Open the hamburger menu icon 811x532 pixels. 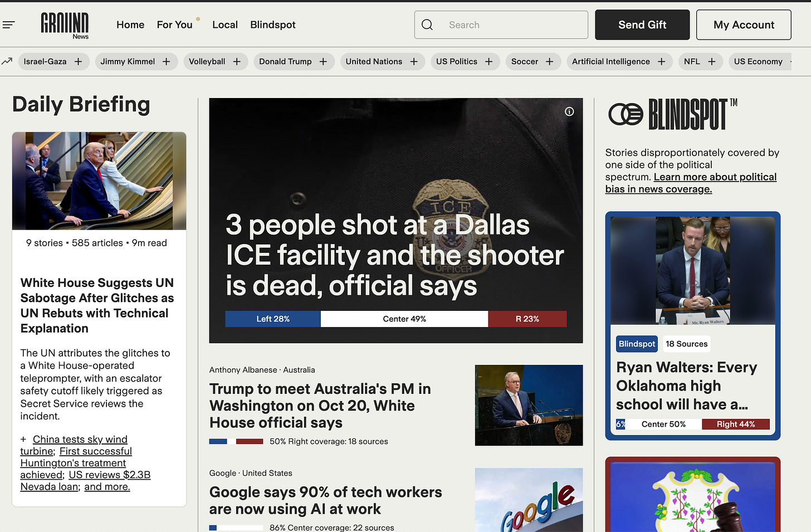coord(8,25)
